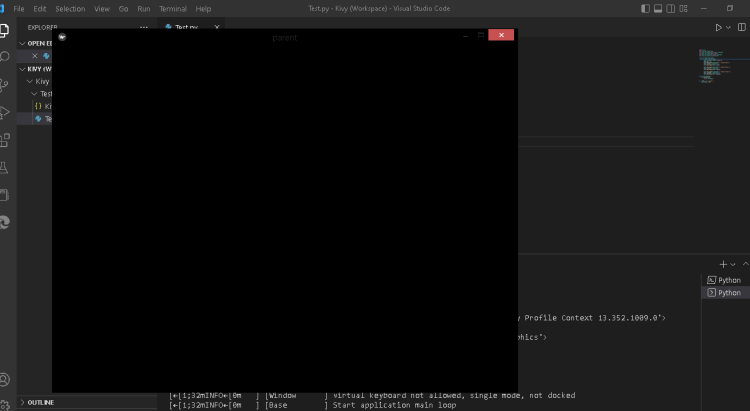Open the Run and Debug view
Screen dimensions: 750x411
pos(4,112)
